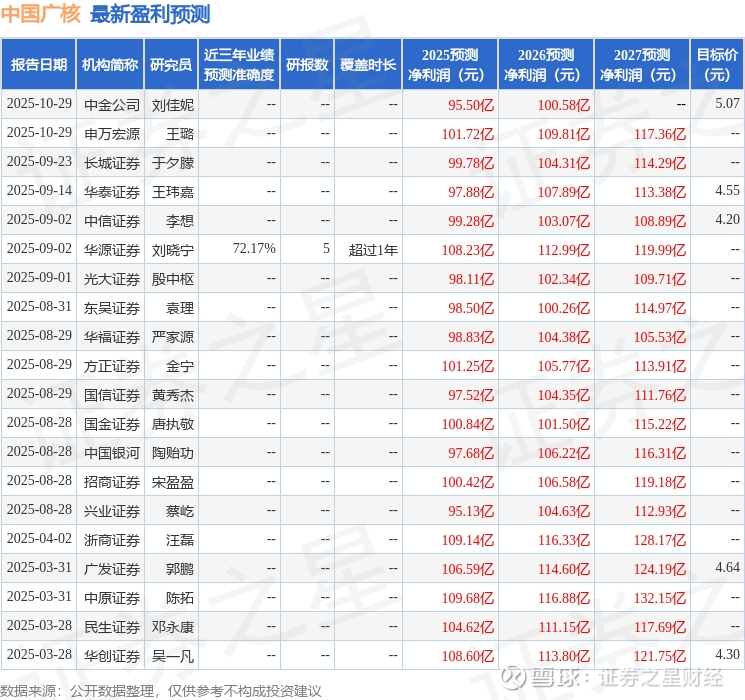The height and width of the screenshot is (700, 745).
Task: Click the 132.15亿 forecast value
Action: pos(660,598)
